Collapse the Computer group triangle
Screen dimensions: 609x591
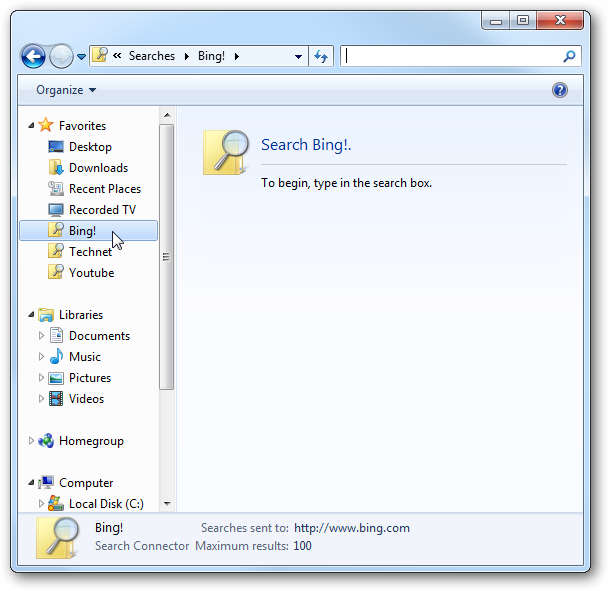pyautogui.click(x=31, y=483)
